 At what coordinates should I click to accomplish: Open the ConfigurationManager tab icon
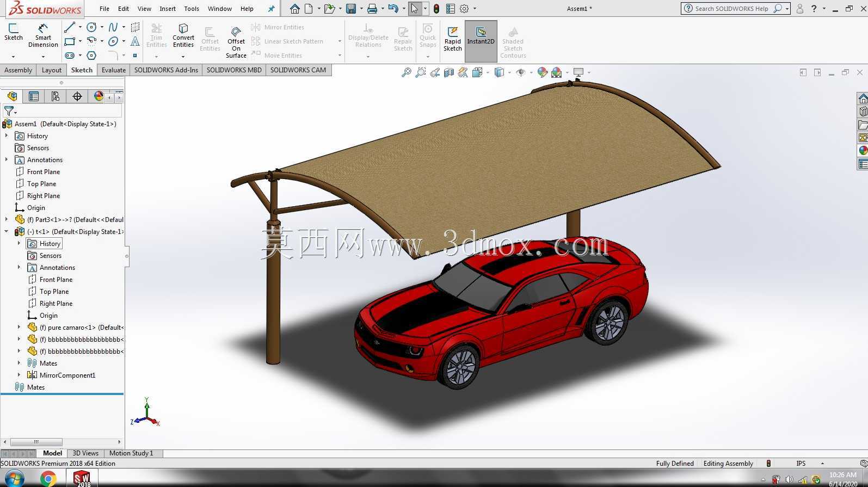tap(56, 96)
